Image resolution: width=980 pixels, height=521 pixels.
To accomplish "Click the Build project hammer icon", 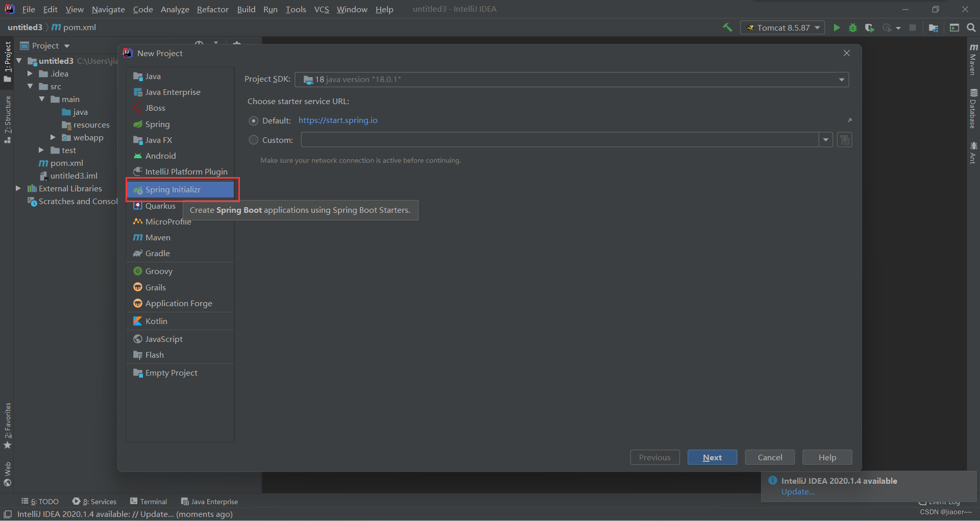I will tap(727, 28).
